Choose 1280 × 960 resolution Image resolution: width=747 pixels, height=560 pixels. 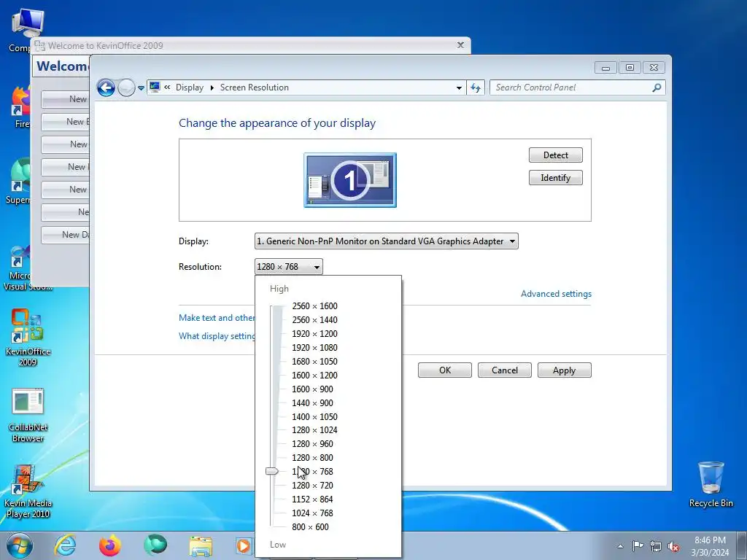(x=312, y=444)
